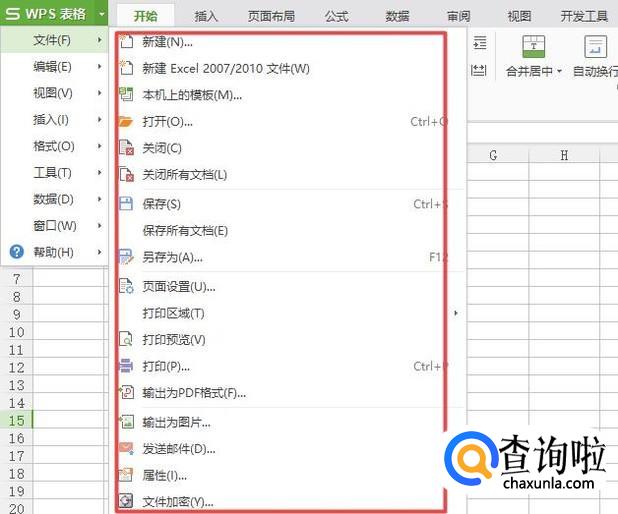618x514 pixels.
Task: Open the 公式 ribbon tab
Action: 336,16
